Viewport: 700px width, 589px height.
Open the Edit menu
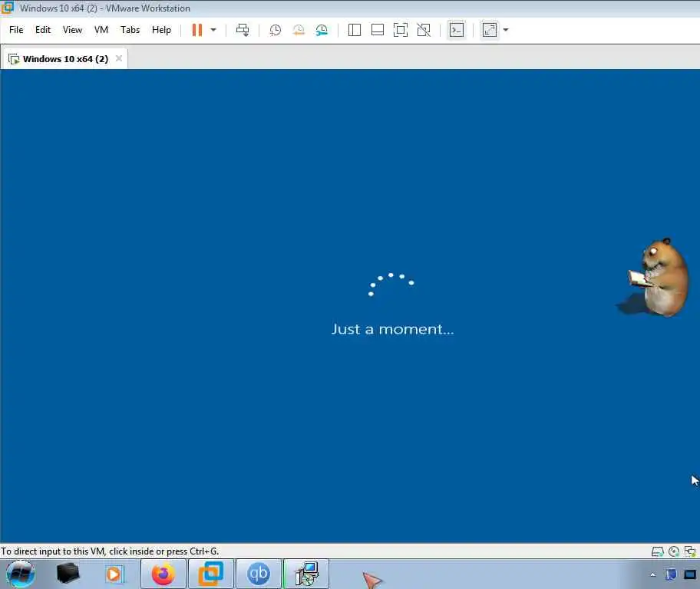coord(43,30)
